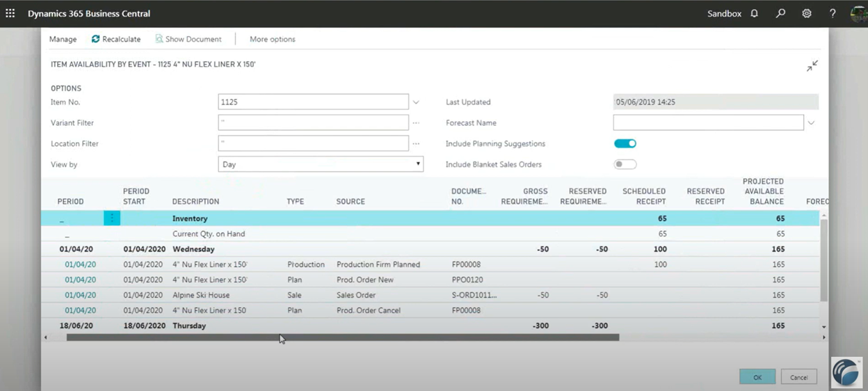Image resolution: width=868 pixels, height=391 pixels.
Task: Open period link for Prod. Order New row
Action: point(81,280)
